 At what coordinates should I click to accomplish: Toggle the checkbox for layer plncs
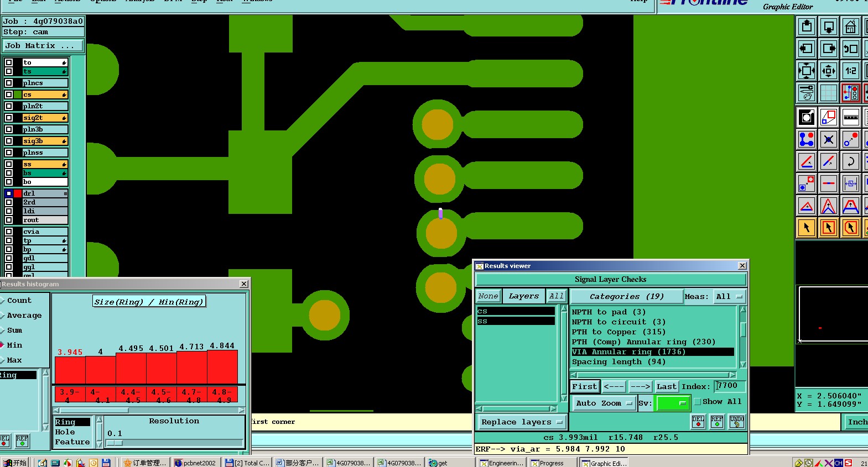pyautogui.click(x=9, y=83)
